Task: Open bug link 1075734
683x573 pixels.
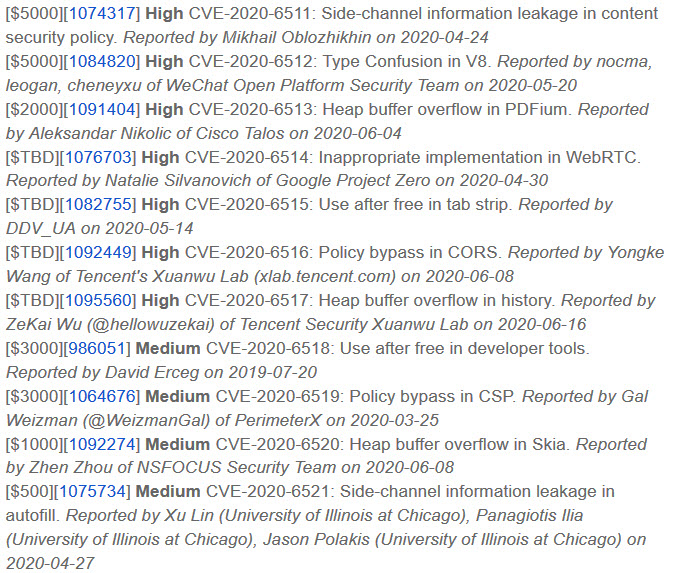Action: 93,491
